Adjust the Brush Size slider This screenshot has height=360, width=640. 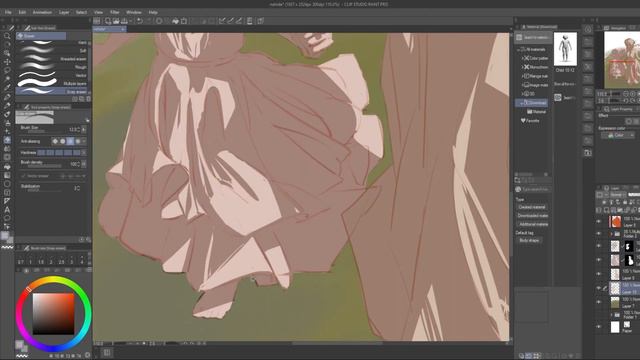pyautogui.click(x=44, y=130)
